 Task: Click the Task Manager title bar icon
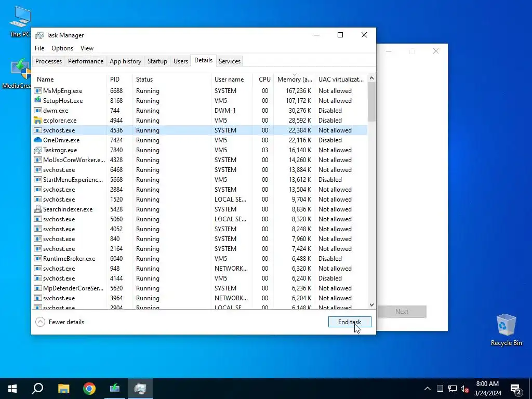coord(39,35)
